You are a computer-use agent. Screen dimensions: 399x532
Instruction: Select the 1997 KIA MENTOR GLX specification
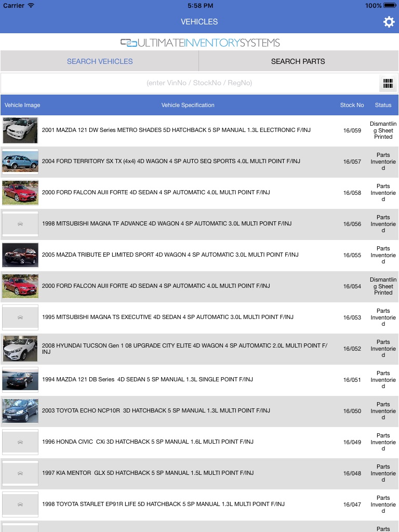point(148,473)
